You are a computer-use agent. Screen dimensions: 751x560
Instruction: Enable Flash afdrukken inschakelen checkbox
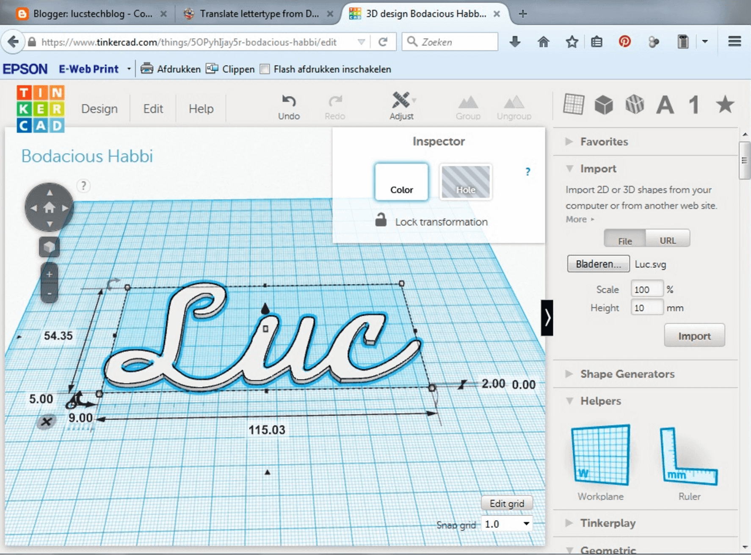(x=265, y=69)
